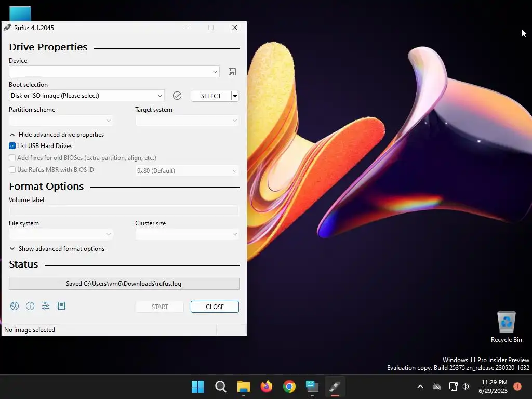Screen dimensions: 532x399
Task: Uncheck List USB Hard Drives
Action: click(x=12, y=146)
